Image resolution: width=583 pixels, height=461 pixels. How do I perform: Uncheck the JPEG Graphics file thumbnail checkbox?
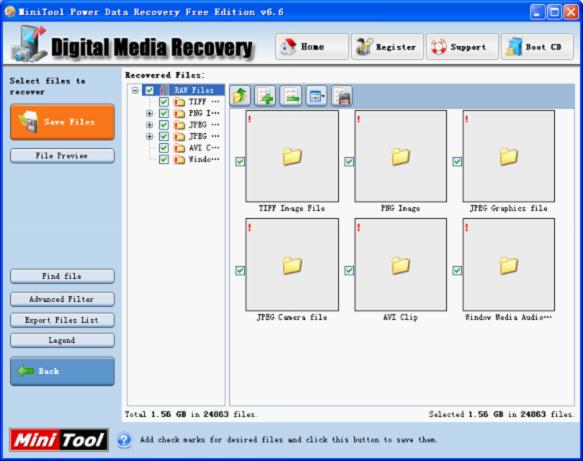coord(457,161)
